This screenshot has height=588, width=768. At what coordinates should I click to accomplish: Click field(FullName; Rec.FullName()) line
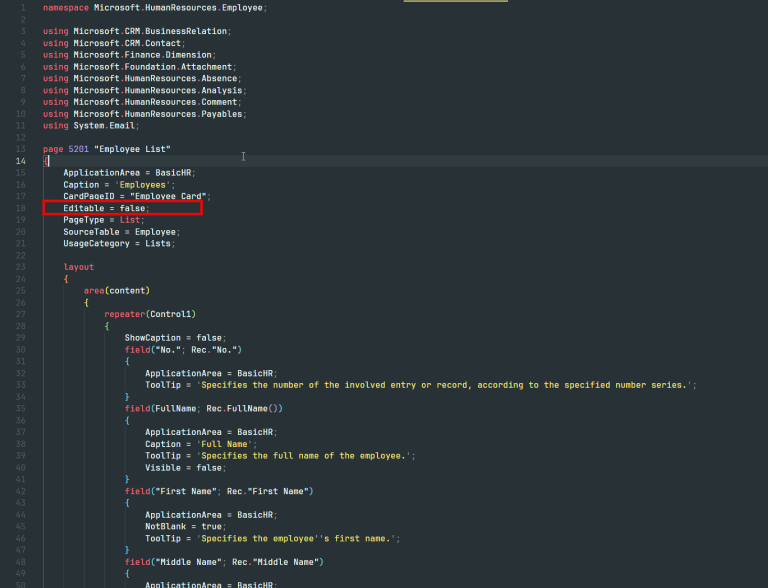203,409
